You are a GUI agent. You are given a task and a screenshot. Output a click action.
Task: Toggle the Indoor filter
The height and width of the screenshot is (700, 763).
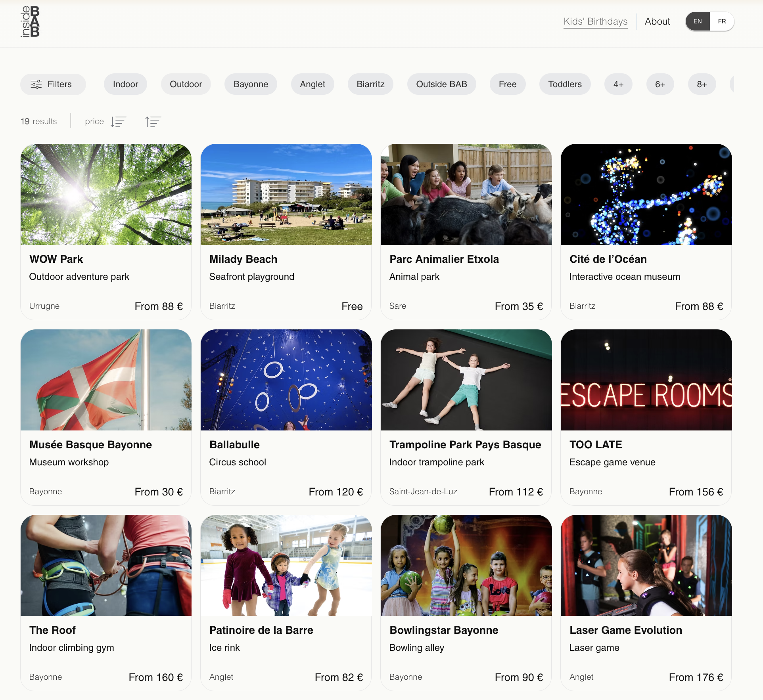[x=125, y=84]
